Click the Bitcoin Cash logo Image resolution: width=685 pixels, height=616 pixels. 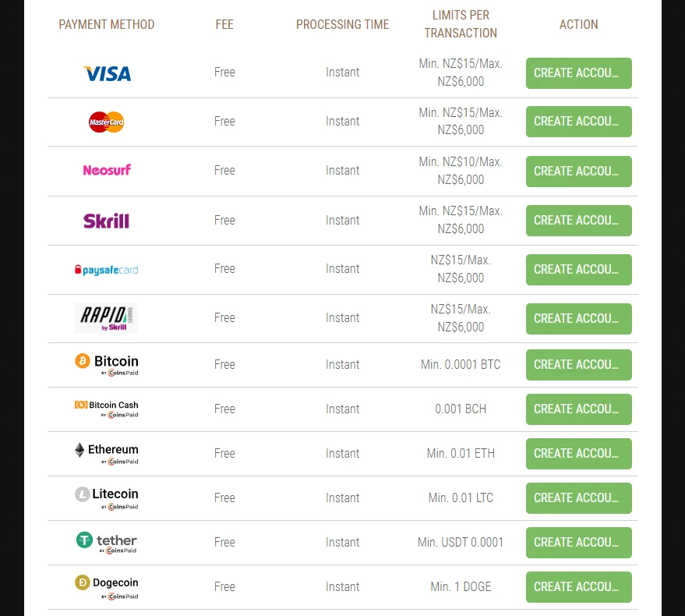(107, 408)
